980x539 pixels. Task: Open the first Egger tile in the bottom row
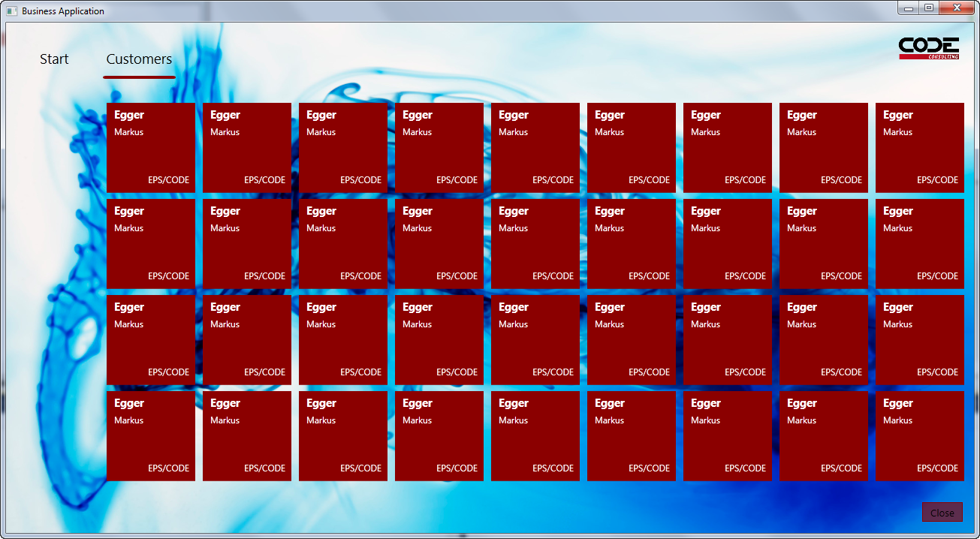tap(151, 436)
